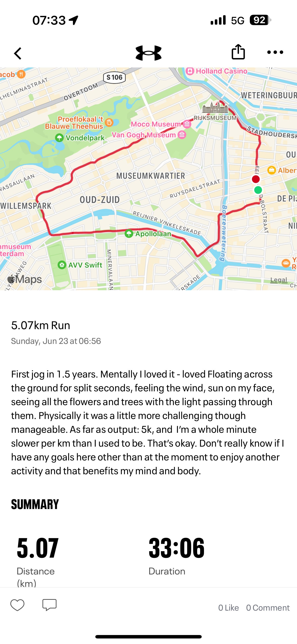297x644 pixels.
Task: Tap the back arrow icon
Action: click(x=18, y=53)
